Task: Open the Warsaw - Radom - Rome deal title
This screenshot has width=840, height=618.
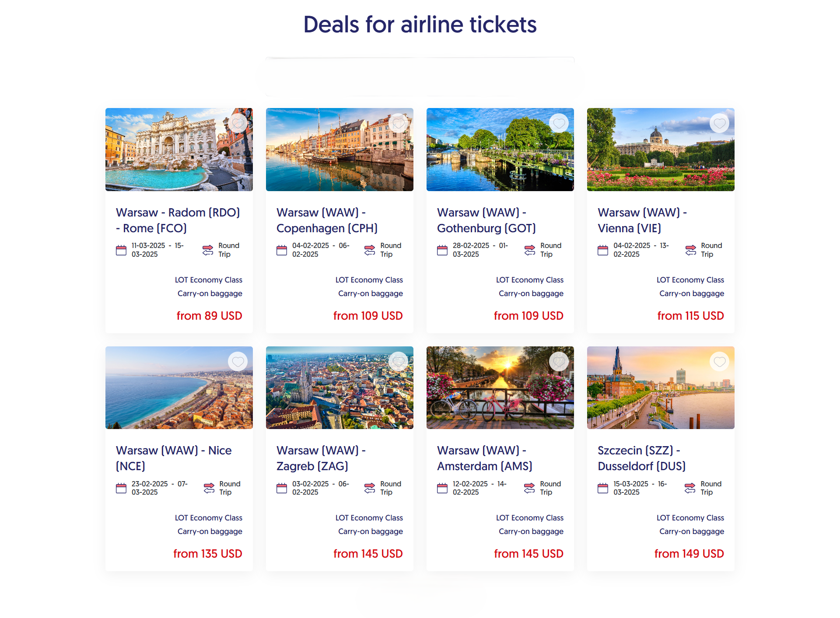Action: (178, 220)
